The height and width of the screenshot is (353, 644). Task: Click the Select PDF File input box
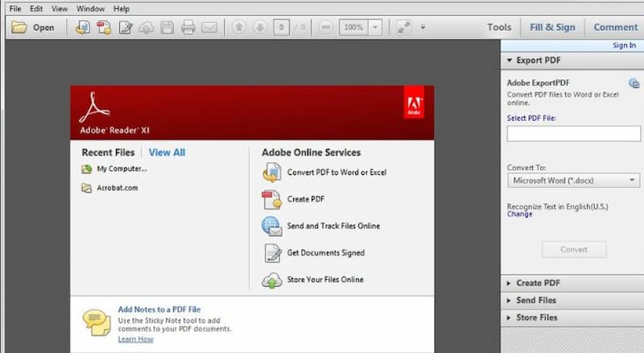[573, 134]
